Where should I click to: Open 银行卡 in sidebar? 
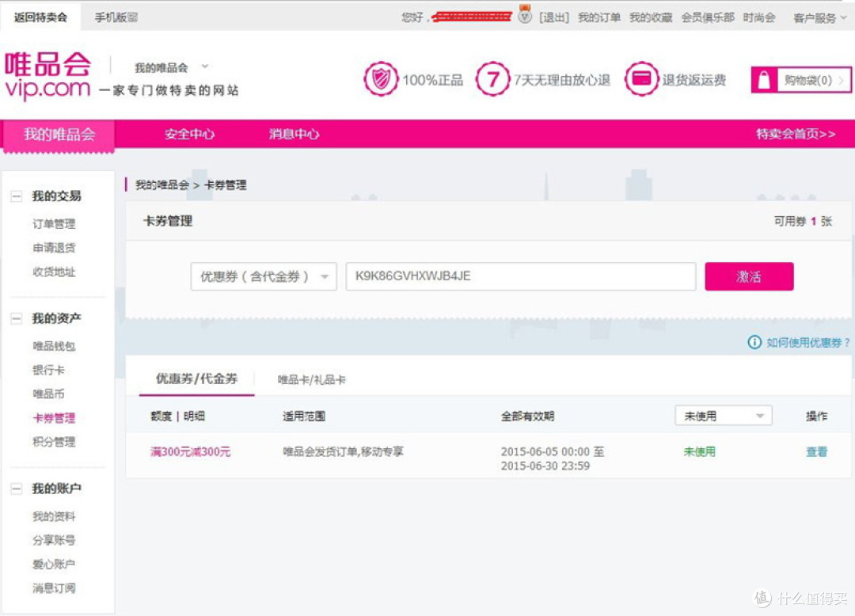pyautogui.click(x=48, y=370)
